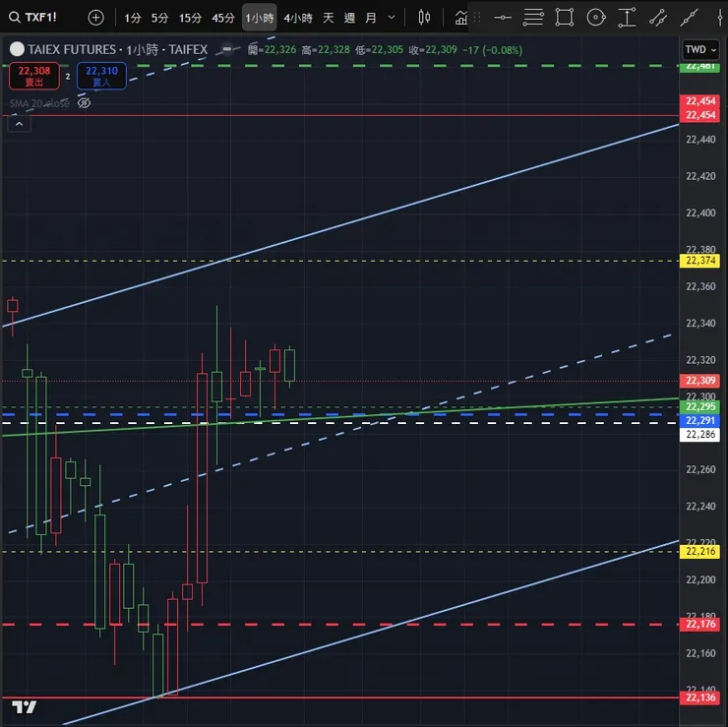Viewport: 728px width, 727px height.
Task: Open the candlestick chart type selector
Action: (424, 18)
